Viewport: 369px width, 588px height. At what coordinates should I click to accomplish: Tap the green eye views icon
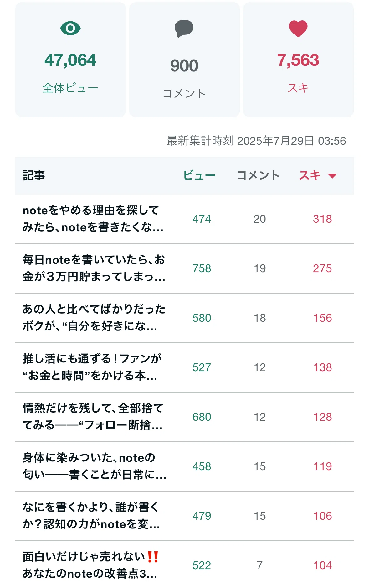(70, 28)
